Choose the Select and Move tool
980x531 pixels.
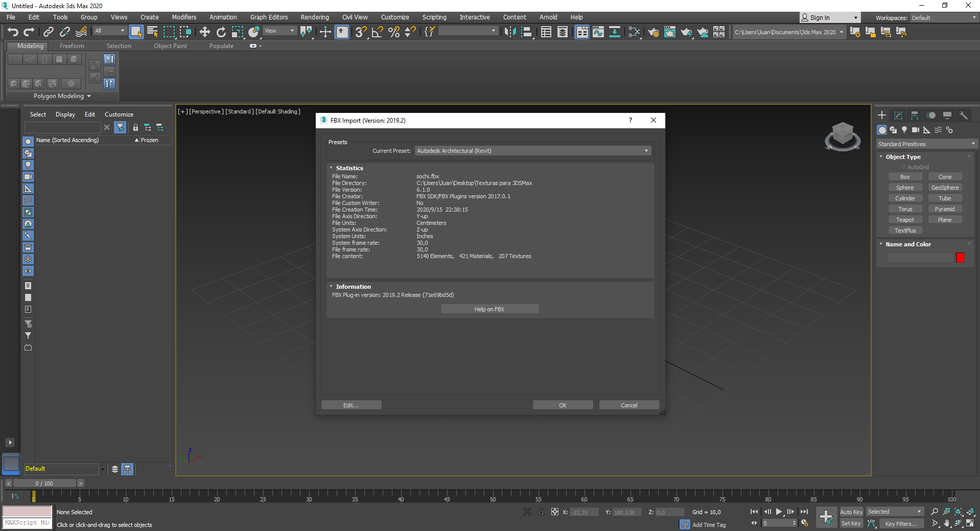[205, 32]
